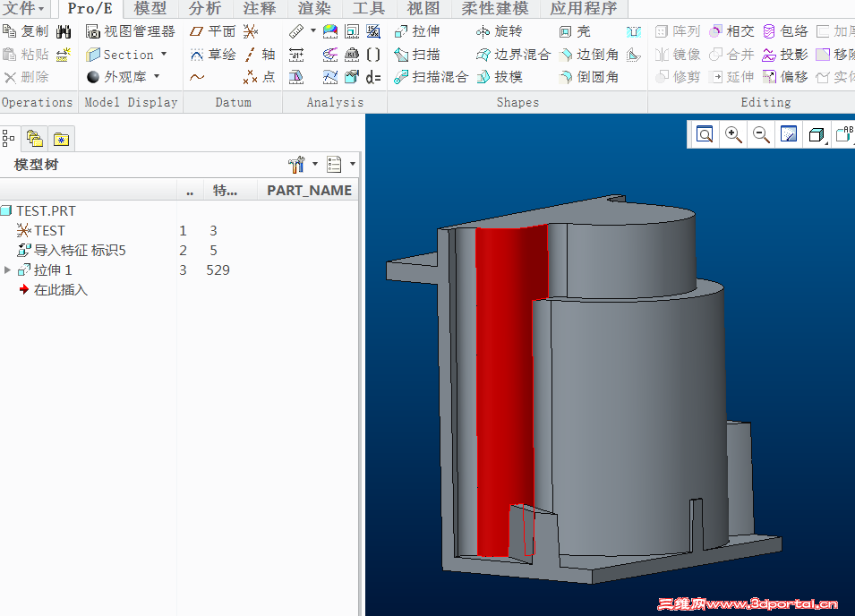855x616 pixels.
Task: Select the 阵列 pattern tool
Action: 678,31
